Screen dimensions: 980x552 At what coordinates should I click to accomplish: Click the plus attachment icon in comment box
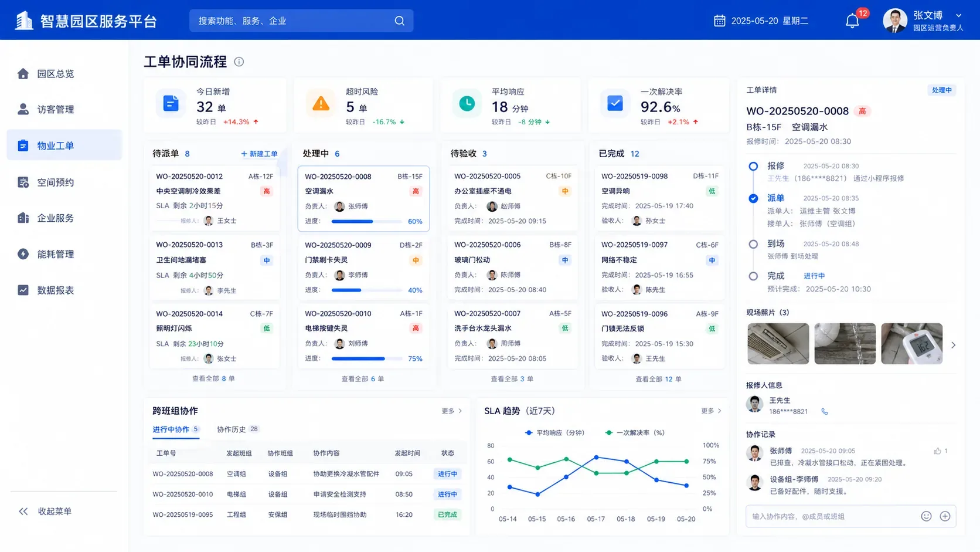945,516
